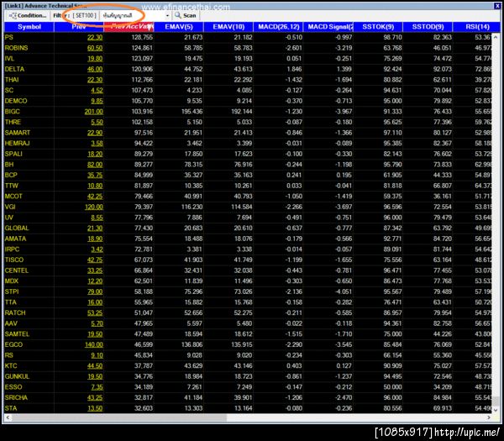The image size is (504, 441).
Task: Click the horizontal scrollbar left arrow
Action: pyautogui.click(x=8, y=417)
